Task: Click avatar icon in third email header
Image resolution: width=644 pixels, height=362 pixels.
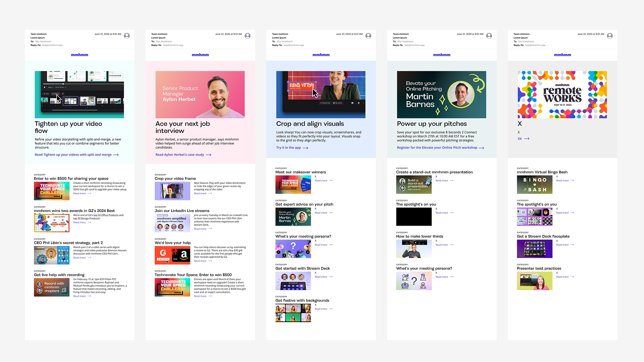Action: (368, 36)
